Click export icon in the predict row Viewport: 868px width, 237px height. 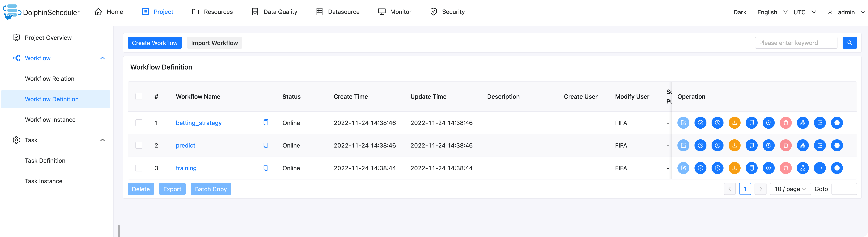[820, 145]
